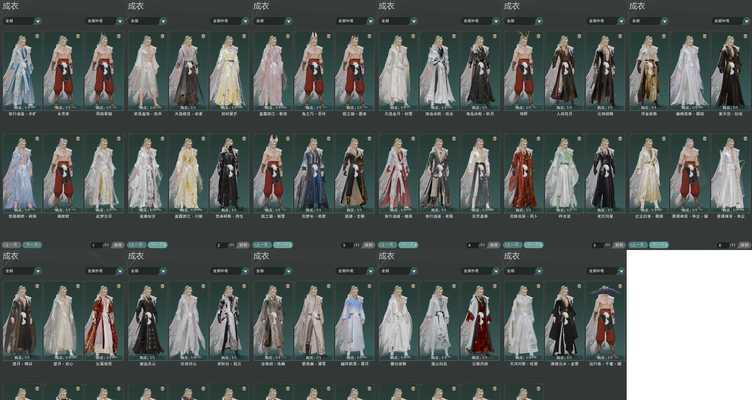Click corner badge on first top-left outfit card
The height and width of the screenshot is (400, 752).
coord(37,37)
